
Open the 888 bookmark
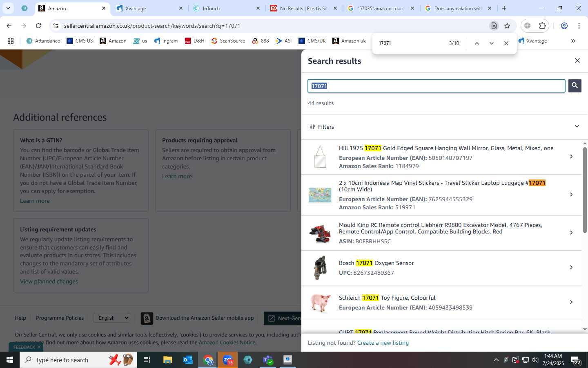(261, 41)
